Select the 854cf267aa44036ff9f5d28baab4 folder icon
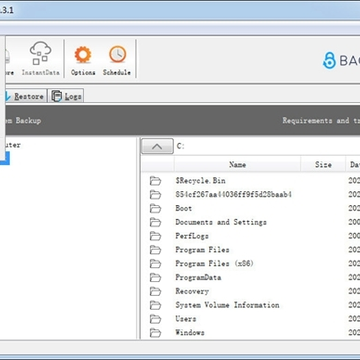360x360 pixels. [155, 195]
